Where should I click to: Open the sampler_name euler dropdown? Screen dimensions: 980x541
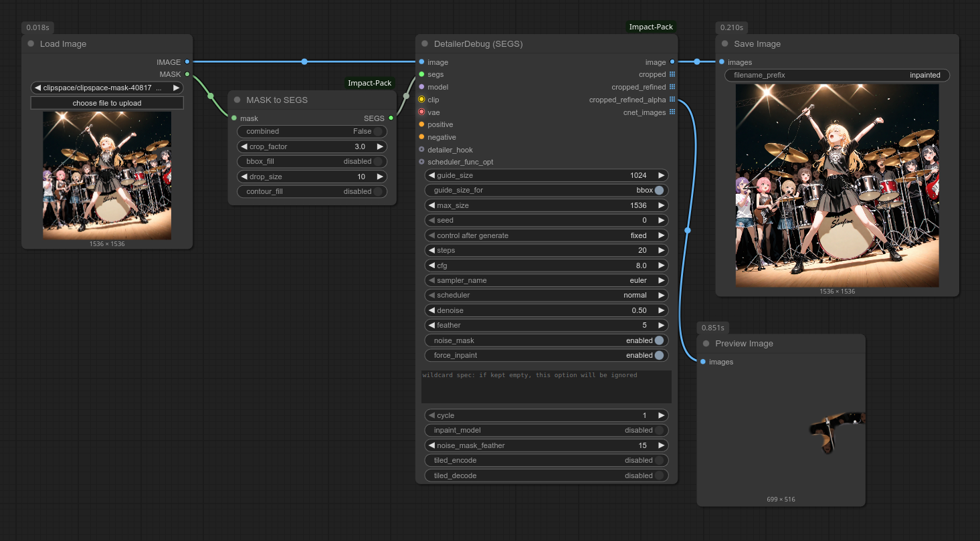(x=547, y=280)
